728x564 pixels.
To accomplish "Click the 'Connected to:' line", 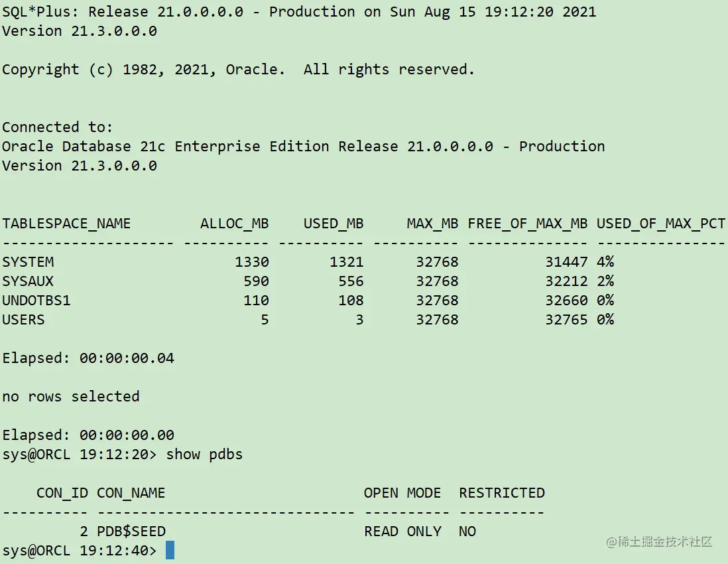I will click(x=58, y=127).
